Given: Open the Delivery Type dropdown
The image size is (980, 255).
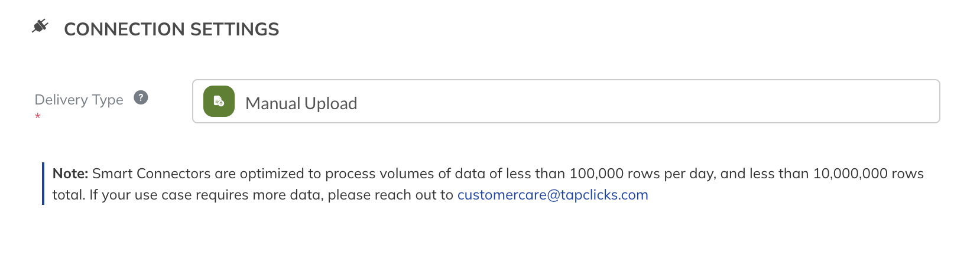Looking at the screenshot, I should point(566,102).
